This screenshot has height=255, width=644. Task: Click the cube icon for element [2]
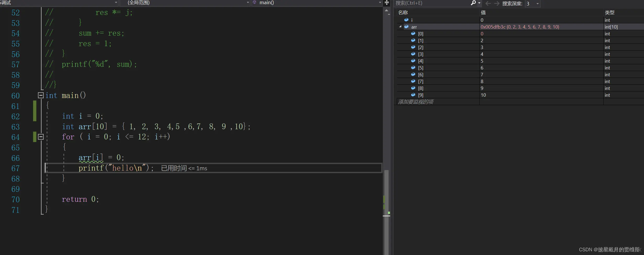coord(413,47)
